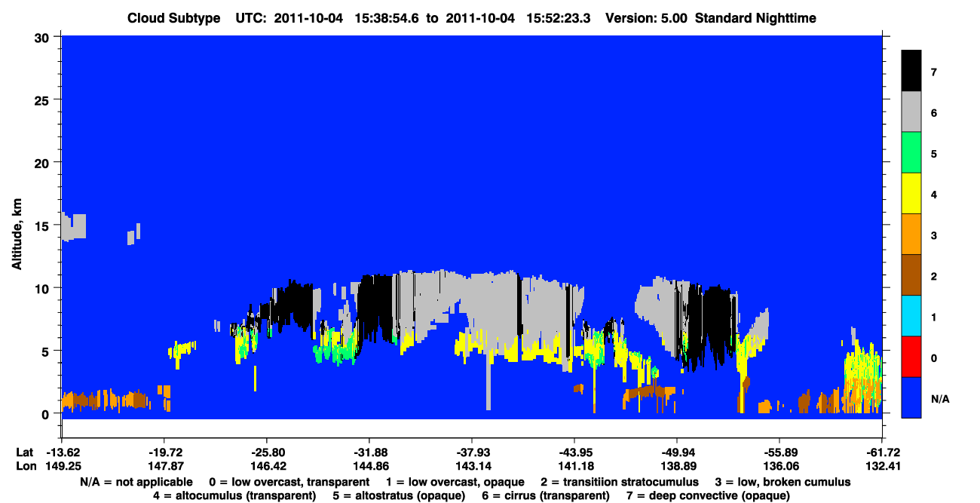980x503 pixels.
Task: Click the black deep convective legend swatch
Action: [911, 71]
